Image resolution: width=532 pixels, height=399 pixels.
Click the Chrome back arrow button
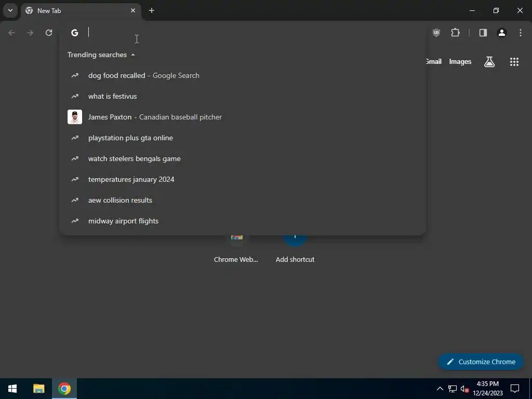click(x=11, y=33)
